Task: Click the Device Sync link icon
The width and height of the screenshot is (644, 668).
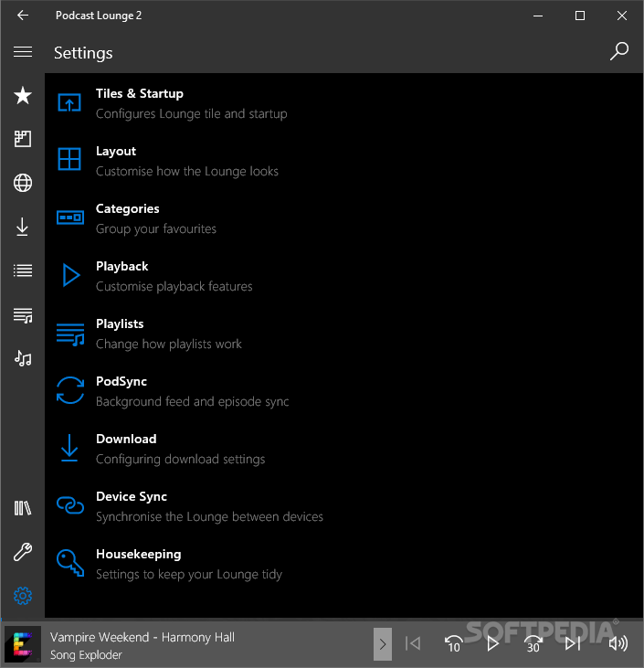Action: pos(70,505)
